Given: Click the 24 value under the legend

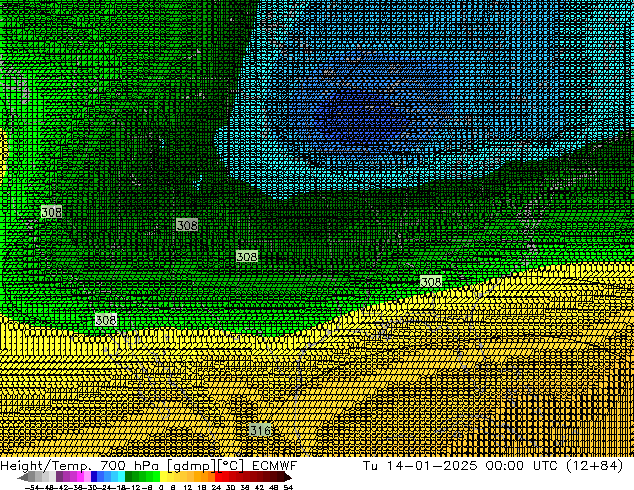Looking at the screenshot, I should tap(216, 487).
